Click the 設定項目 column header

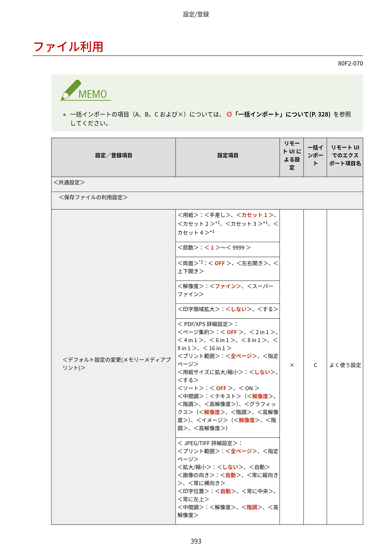coord(228,157)
